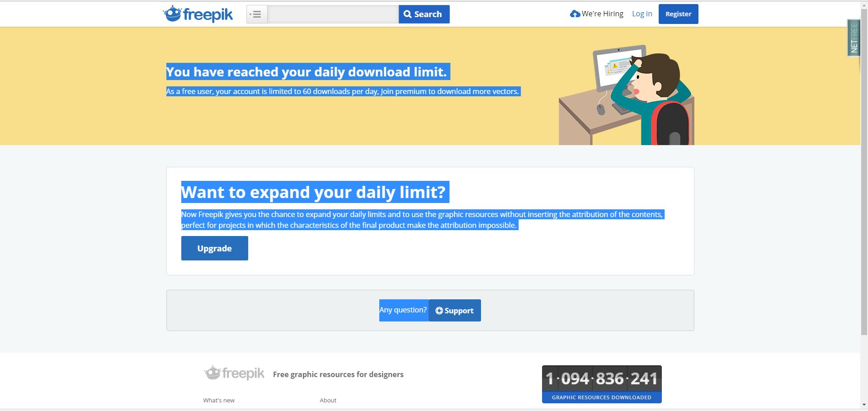This screenshot has height=411, width=868.
Task: Click the Support button with lifebuoy icon
Action: [x=455, y=311]
